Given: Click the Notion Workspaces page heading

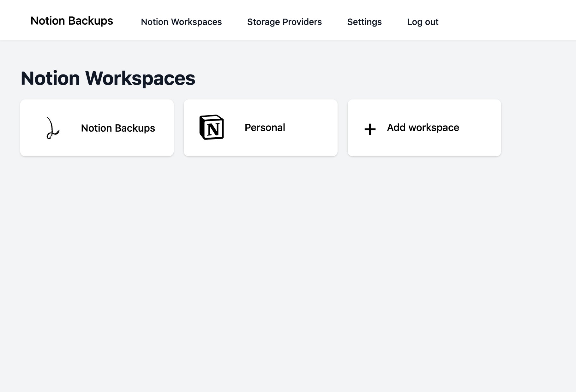Looking at the screenshot, I should tap(108, 78).
